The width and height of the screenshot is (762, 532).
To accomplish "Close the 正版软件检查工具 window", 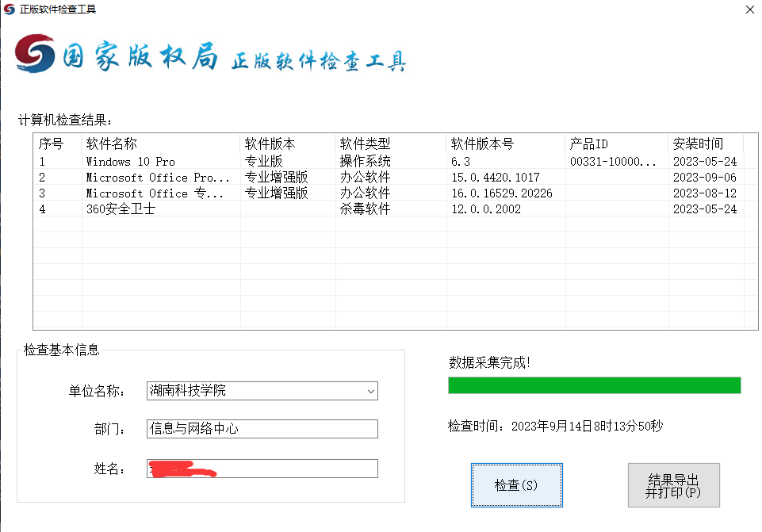I will pyautogui.click(x=749, y=10).
